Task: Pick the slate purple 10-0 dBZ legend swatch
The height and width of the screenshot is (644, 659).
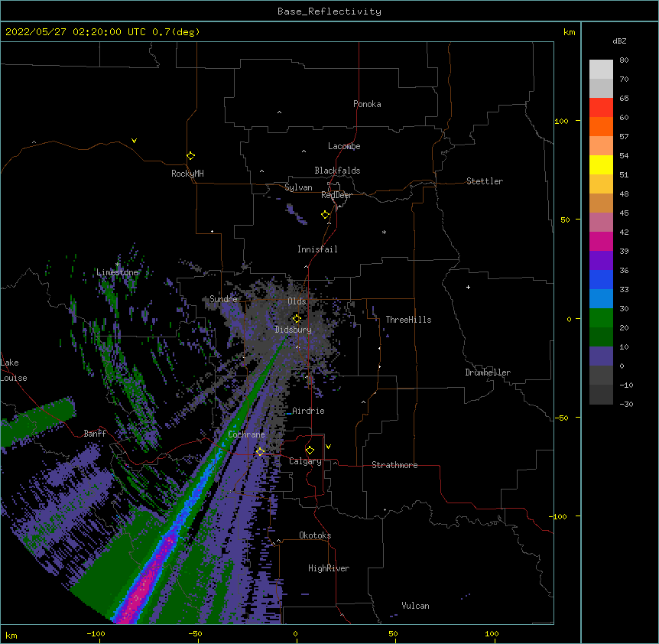Action: (601, 356)
